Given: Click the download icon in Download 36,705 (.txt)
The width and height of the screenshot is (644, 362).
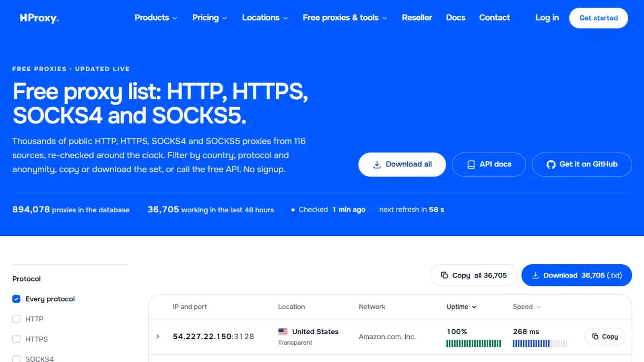Looking at the screenshot, I should tap(535, 276).
